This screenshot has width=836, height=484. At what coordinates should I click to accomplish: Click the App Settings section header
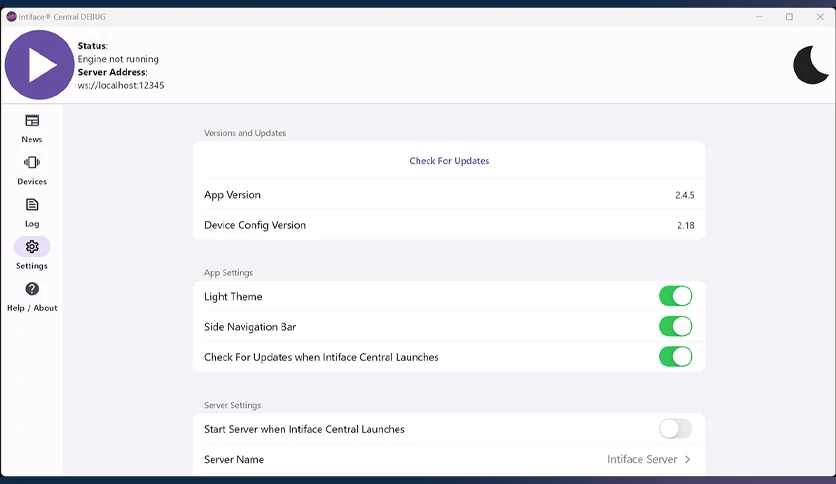(228, 272)
